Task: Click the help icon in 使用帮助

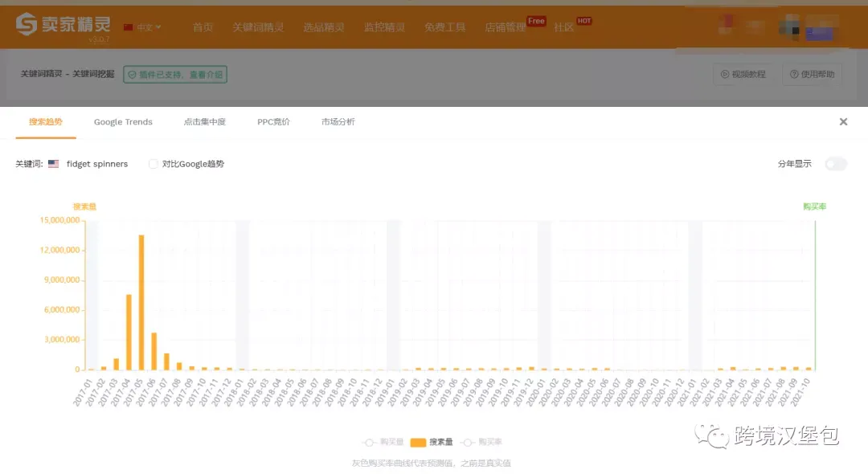Action: 794,74
